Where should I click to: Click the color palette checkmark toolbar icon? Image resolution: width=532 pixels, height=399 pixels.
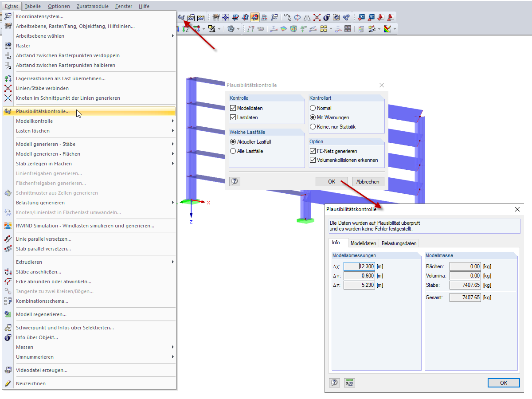[387, 29]
